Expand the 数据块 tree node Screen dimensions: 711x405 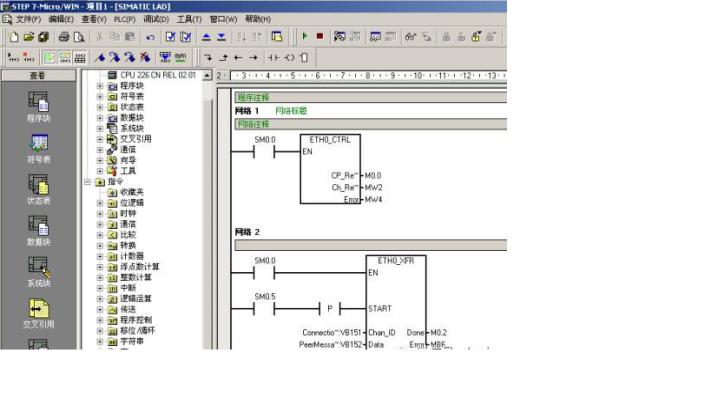pos(100,117)
